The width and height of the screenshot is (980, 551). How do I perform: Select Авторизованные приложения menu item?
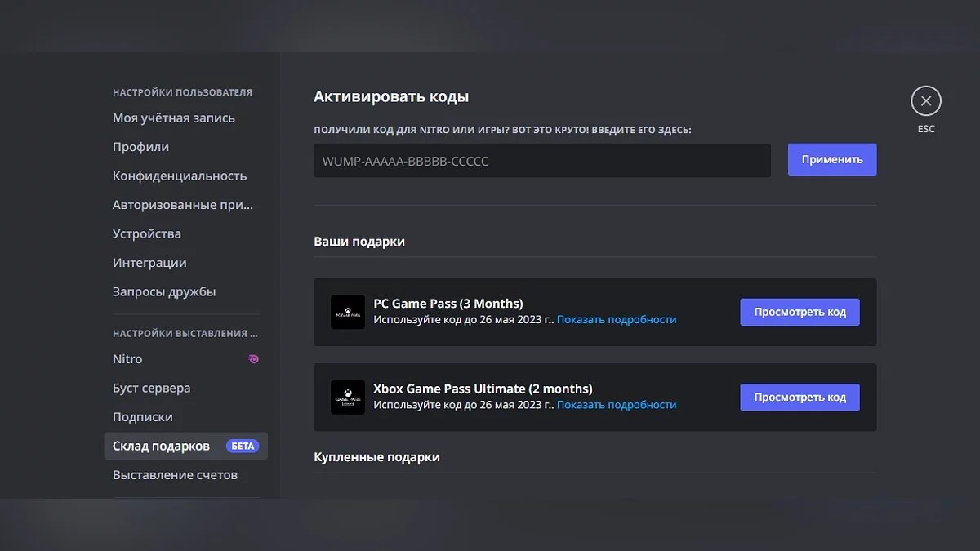pos(183,205)
